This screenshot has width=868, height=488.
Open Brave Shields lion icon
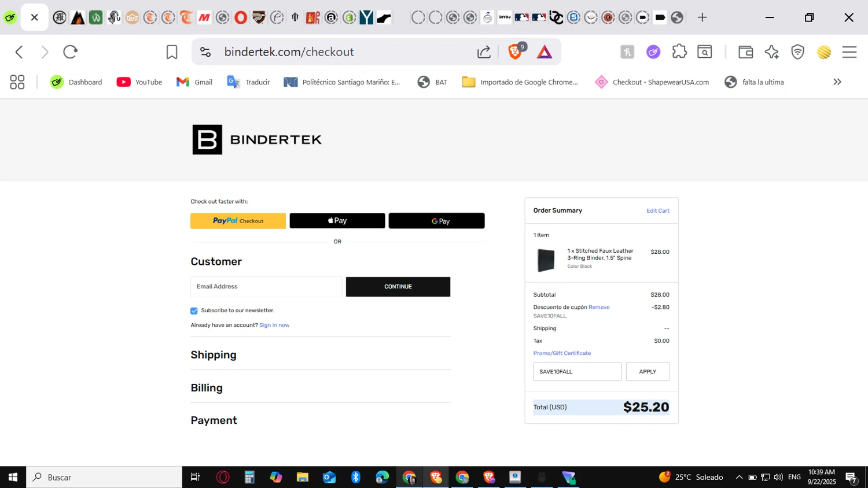coord(515,52)
